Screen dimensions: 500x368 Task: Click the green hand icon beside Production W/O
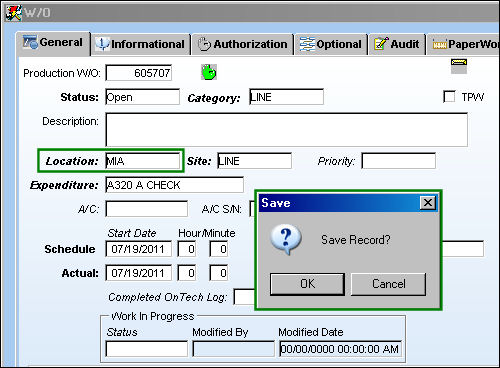tap(209, 72)
